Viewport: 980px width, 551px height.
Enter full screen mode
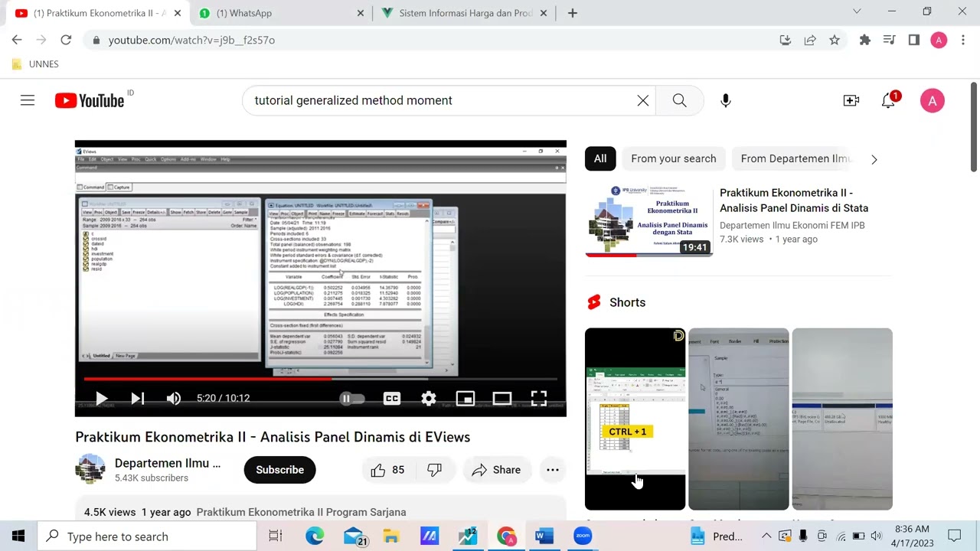point(539,398)
